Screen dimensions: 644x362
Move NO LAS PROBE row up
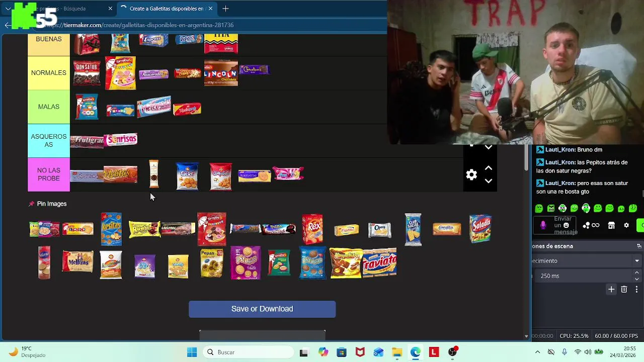point(488,168)
